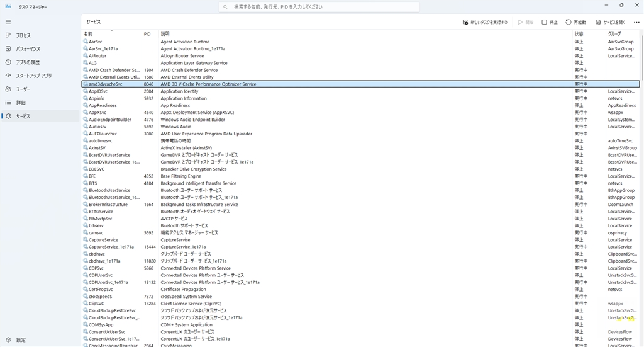Click Certificate Propagation description
This screenshot has height=347, width=644.
[x=183, y=290]
